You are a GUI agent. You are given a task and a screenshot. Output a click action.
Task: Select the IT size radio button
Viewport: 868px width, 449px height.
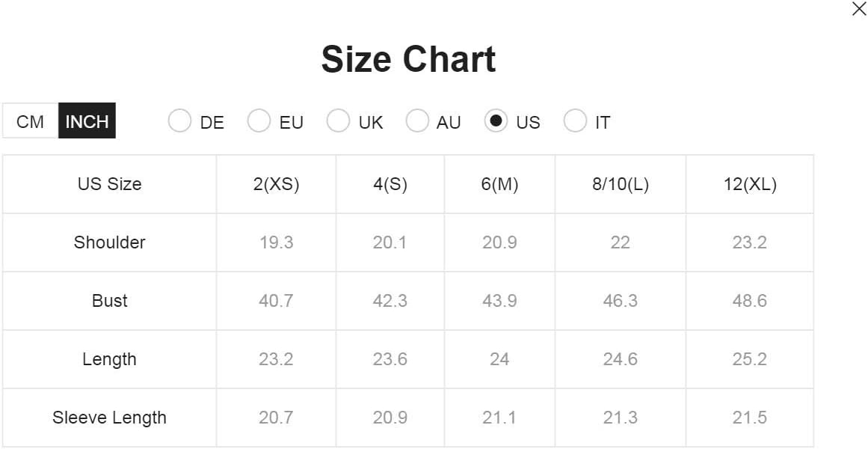coord(575,120)
